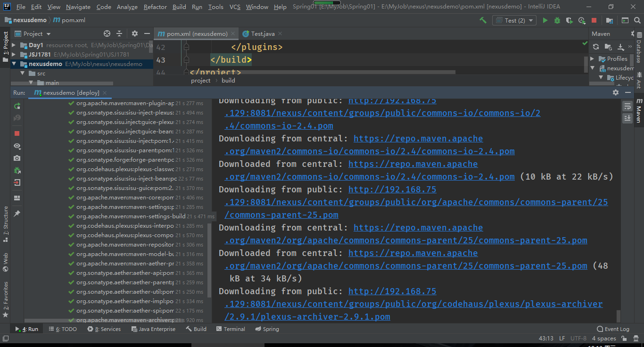Click the console vertical scrollbar

(619, 316)
